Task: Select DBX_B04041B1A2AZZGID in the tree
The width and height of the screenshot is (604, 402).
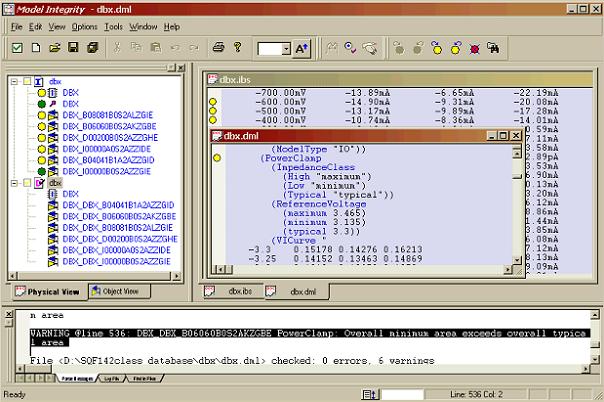Action: coord(108,160)
